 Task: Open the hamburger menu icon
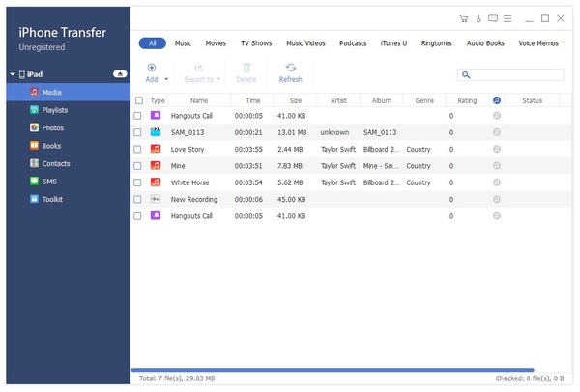[507, 18]
